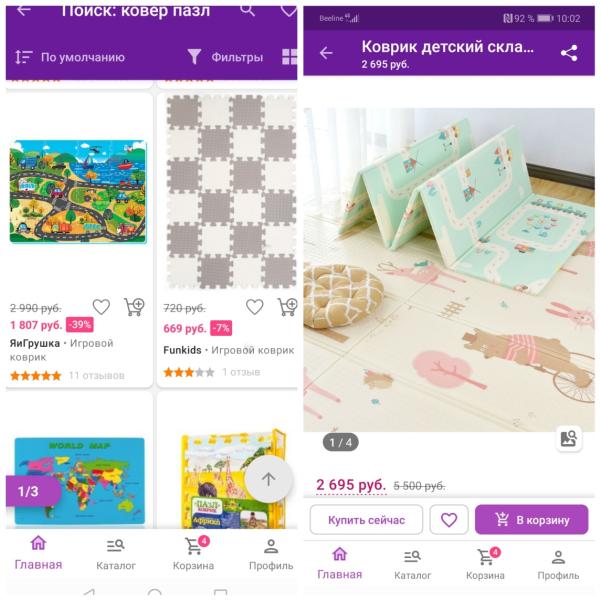Toggle wishlist heart beside Купить сейчас

pos(449,520)
